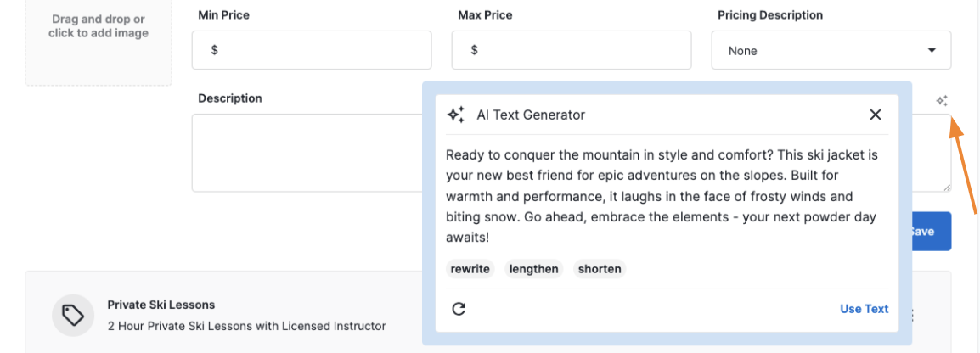Screen dimensions: 980x353
Task: Choose the lengthen option chip
Action: pos(533,269)
